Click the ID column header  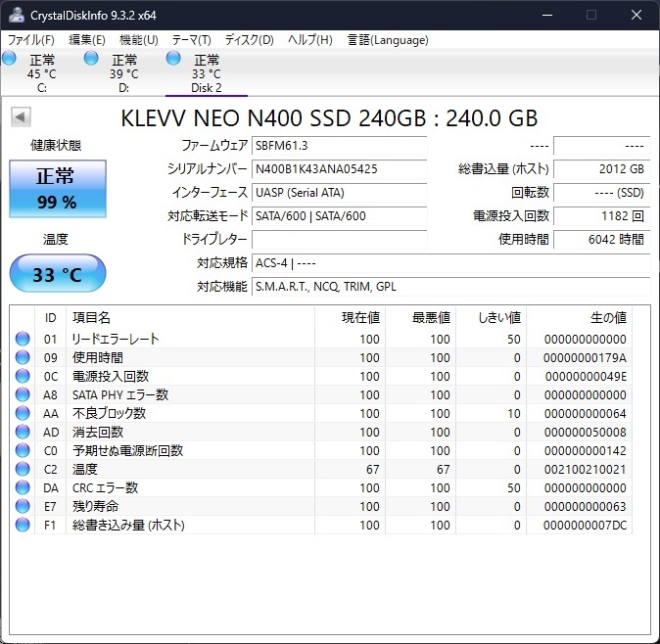click(51, 317)
